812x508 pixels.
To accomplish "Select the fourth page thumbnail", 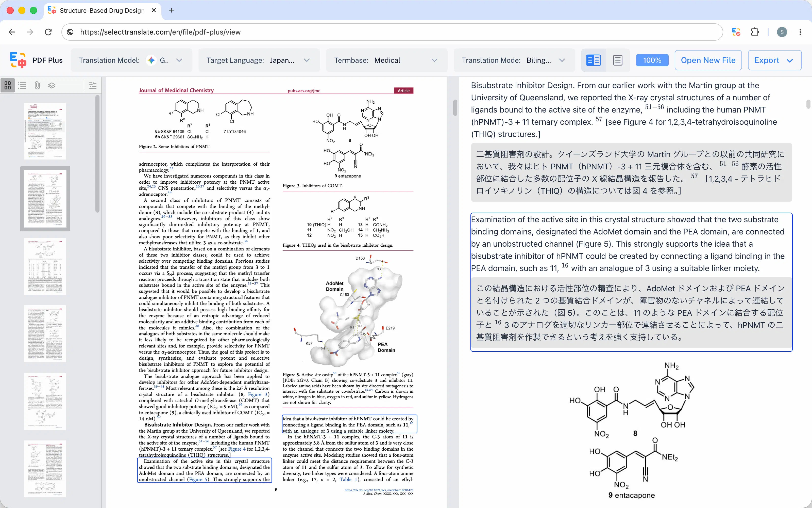I will [x=45, y=334].
